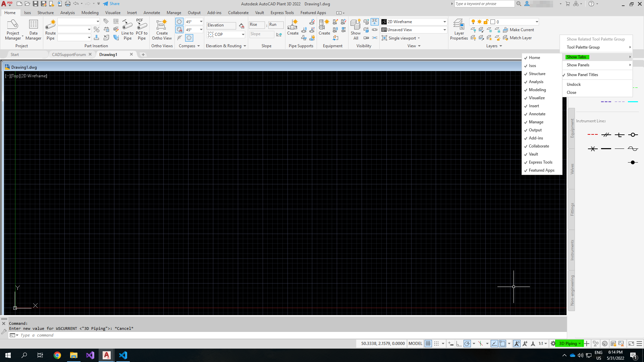
Task: Click the white layer color swatch
Action: click(493, 21)
